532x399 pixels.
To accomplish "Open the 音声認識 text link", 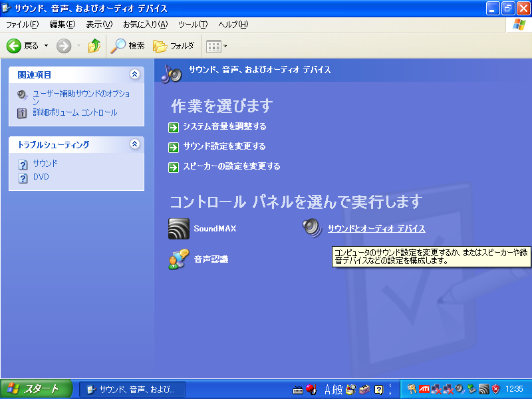I will (x=211, y=259).
